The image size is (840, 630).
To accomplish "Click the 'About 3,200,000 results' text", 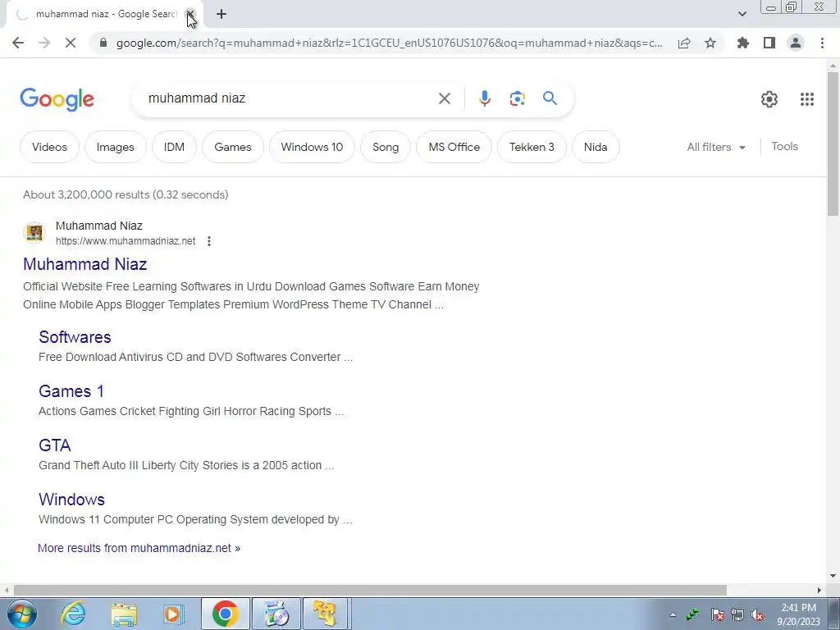I will [x=126, y=194].
